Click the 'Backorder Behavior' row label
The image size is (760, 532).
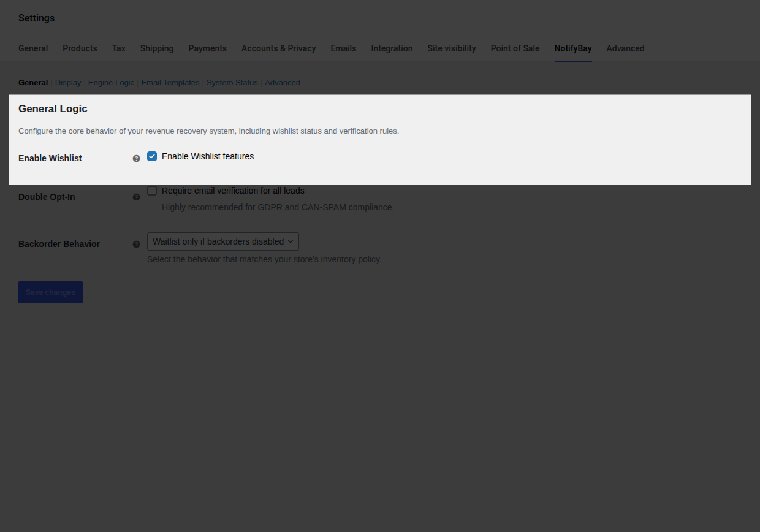(59, 244)
